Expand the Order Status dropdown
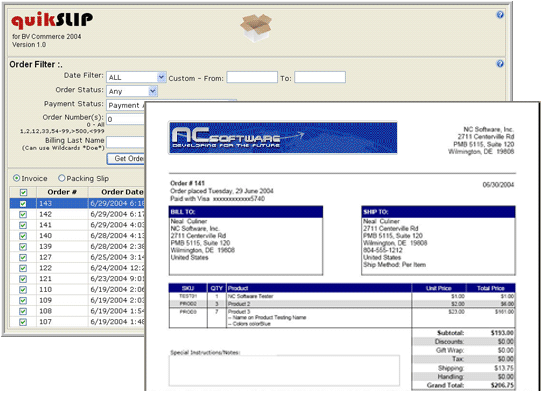Viewport: 546px width, 395px height. tap(132, 91)
